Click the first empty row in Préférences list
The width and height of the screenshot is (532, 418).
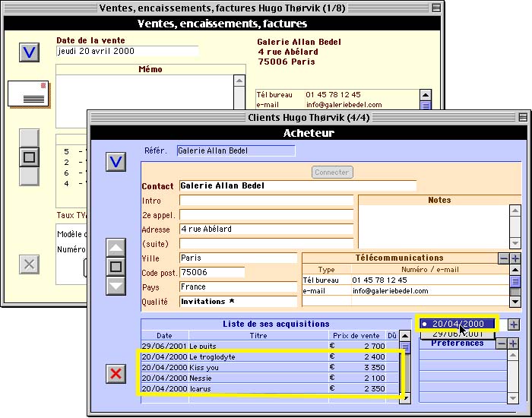tap(464, 355)
